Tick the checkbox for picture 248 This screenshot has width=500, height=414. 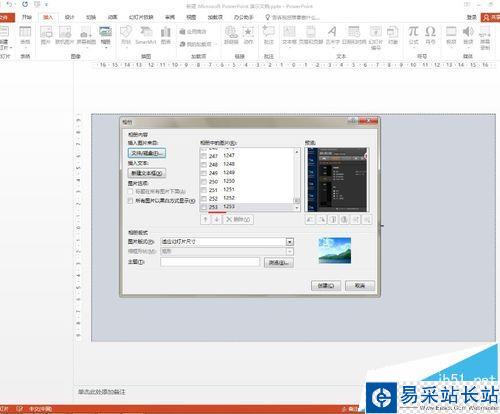click(x=204, y=165)
